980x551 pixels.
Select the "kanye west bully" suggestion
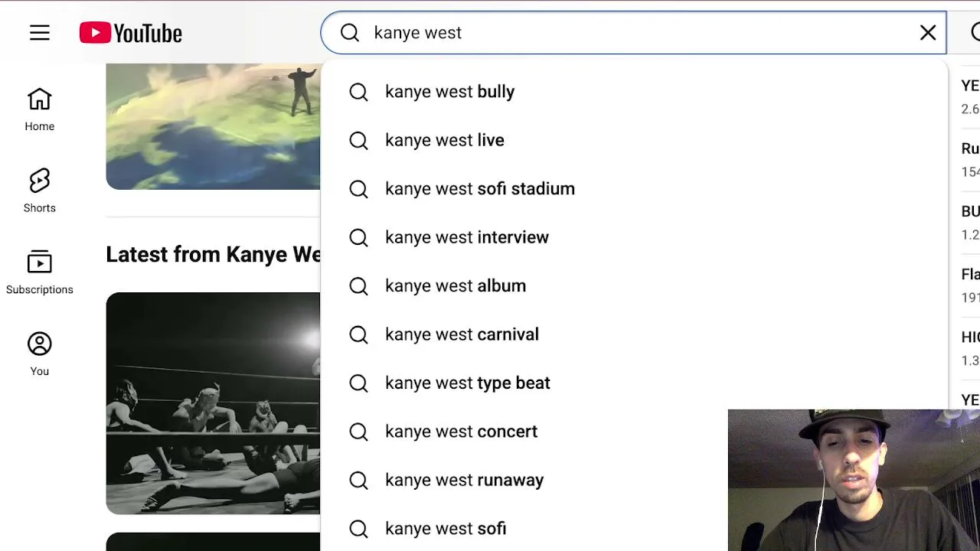tap(449, 92)
